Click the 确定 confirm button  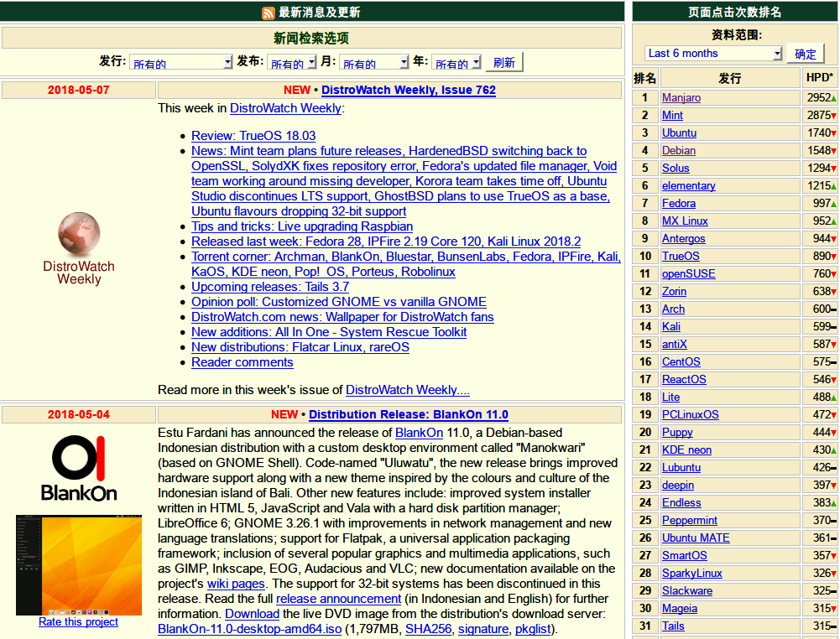coord(806,54)
